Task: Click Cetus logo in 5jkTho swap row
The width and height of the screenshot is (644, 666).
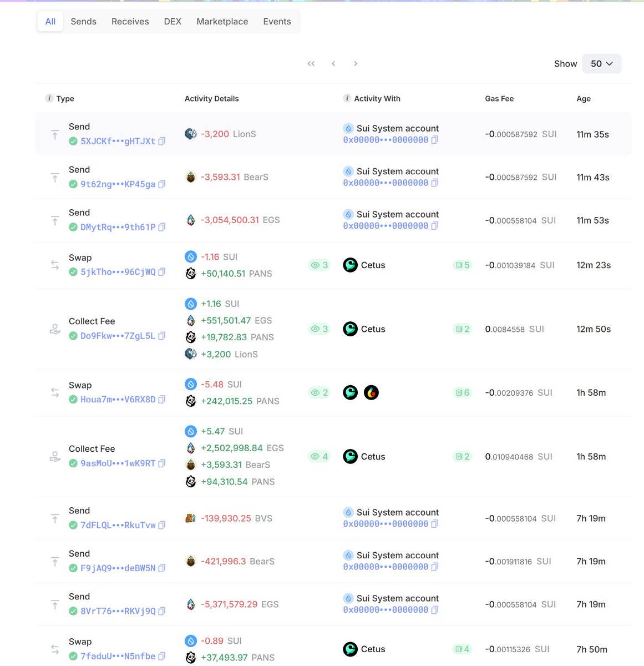Action: pyautogui.click(x=350, y=265)
